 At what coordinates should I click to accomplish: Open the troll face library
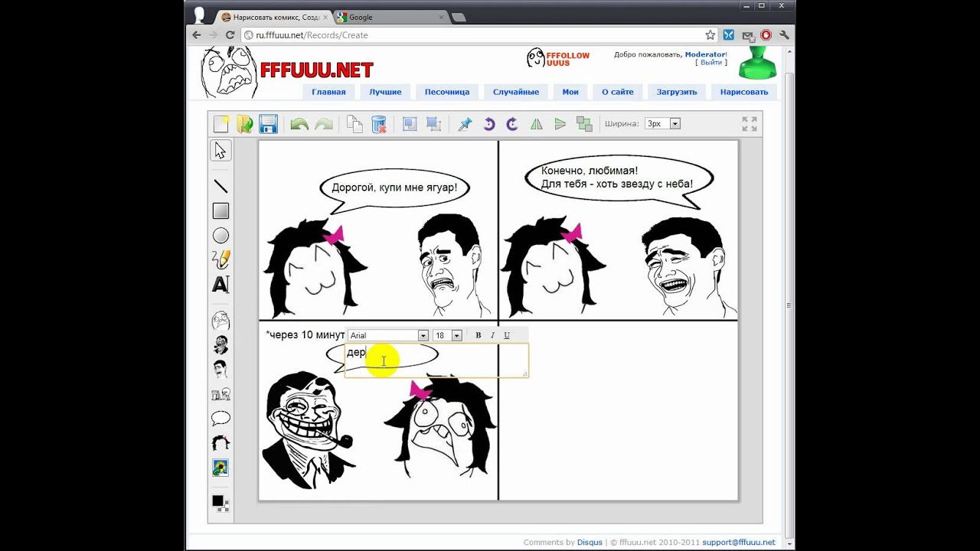pyautogui.click(x=220, y=345)
